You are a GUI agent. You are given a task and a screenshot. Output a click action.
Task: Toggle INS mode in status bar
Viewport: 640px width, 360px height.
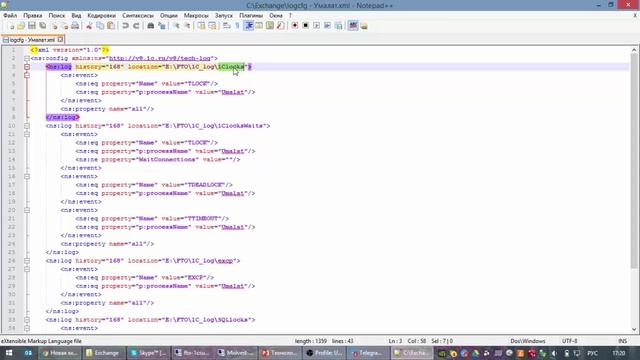point(622,341)
